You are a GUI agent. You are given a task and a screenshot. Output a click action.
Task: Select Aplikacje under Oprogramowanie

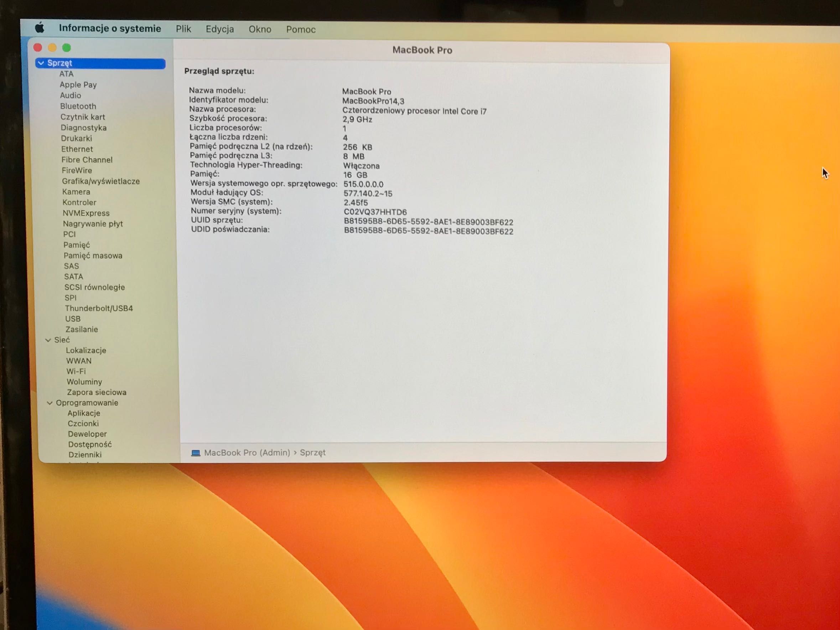(x=84, y=413)
